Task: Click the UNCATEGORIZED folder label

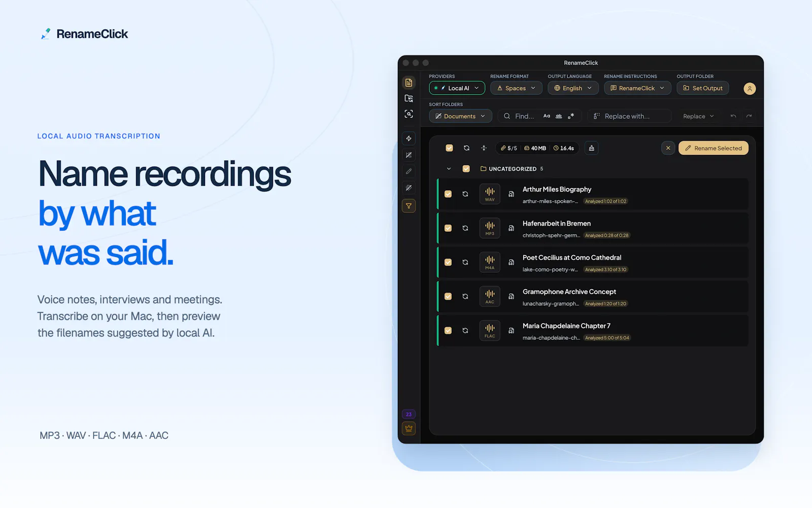Action: (512, 169)
